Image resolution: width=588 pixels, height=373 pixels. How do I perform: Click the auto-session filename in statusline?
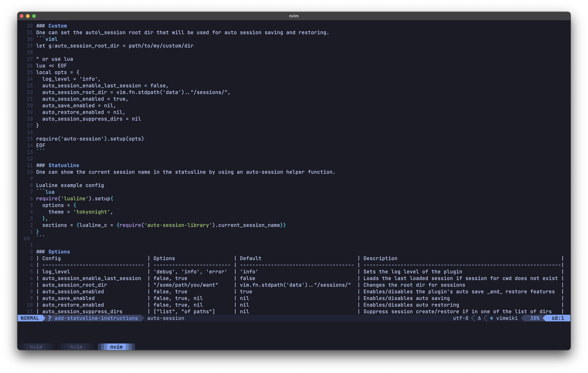click(166, 318)
